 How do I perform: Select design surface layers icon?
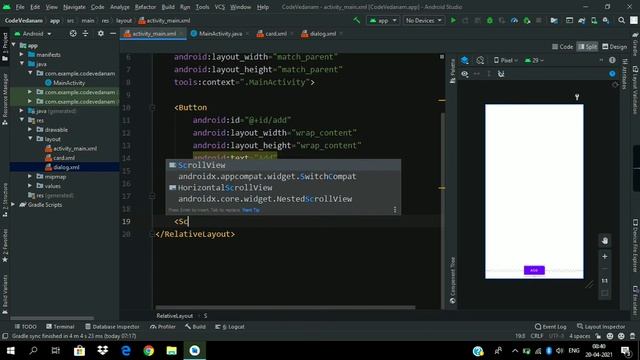click(464, 60)
